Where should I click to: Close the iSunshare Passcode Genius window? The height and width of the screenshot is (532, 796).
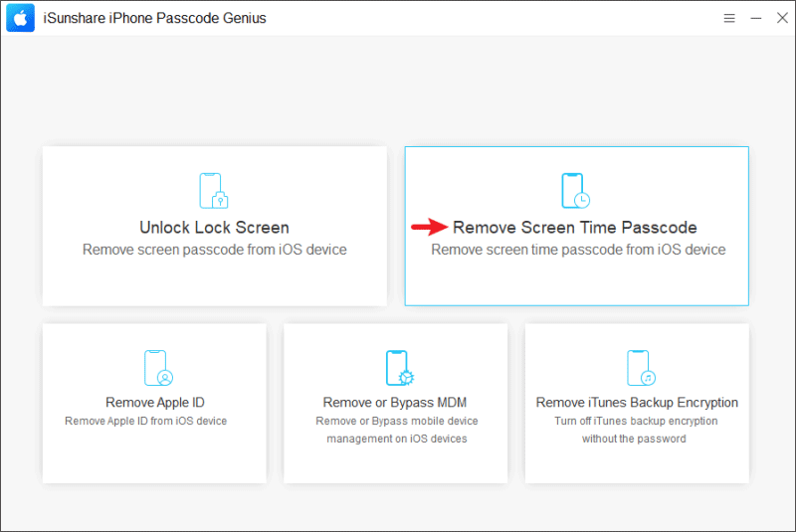tap(782, 18)
